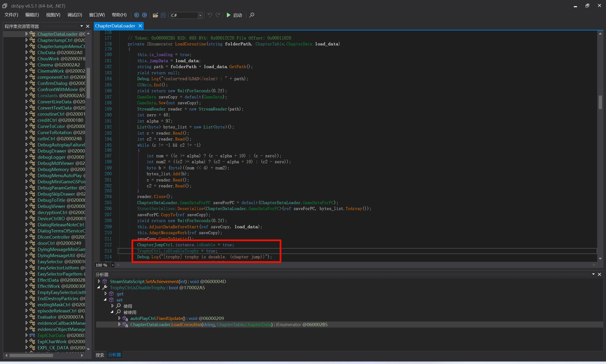Switch to the 搜索 bottom tab

[x=100, y=355]
